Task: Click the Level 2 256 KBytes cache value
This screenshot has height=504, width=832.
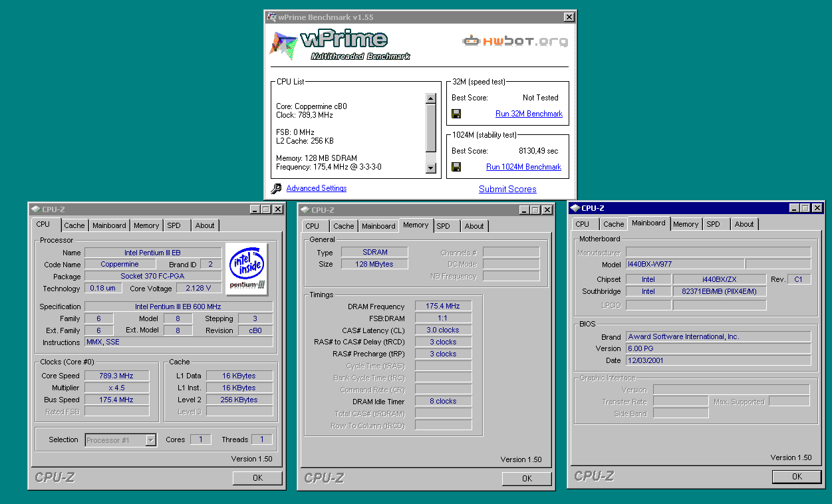Action: tap(239, 400)
